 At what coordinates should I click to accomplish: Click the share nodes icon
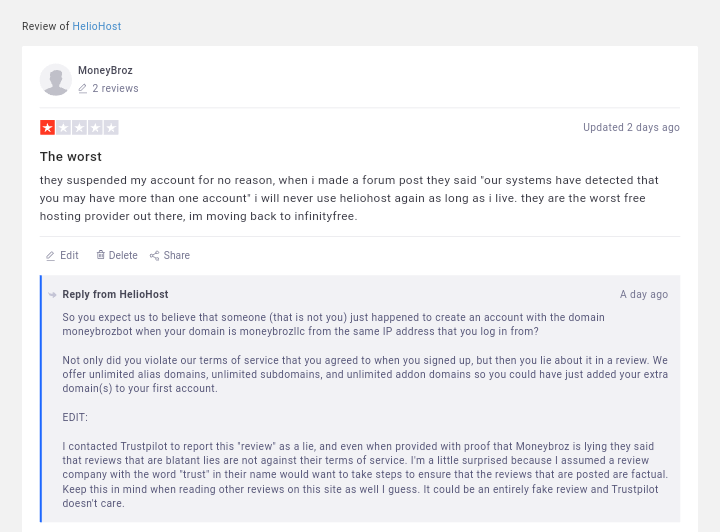click(x=154, y=256)
